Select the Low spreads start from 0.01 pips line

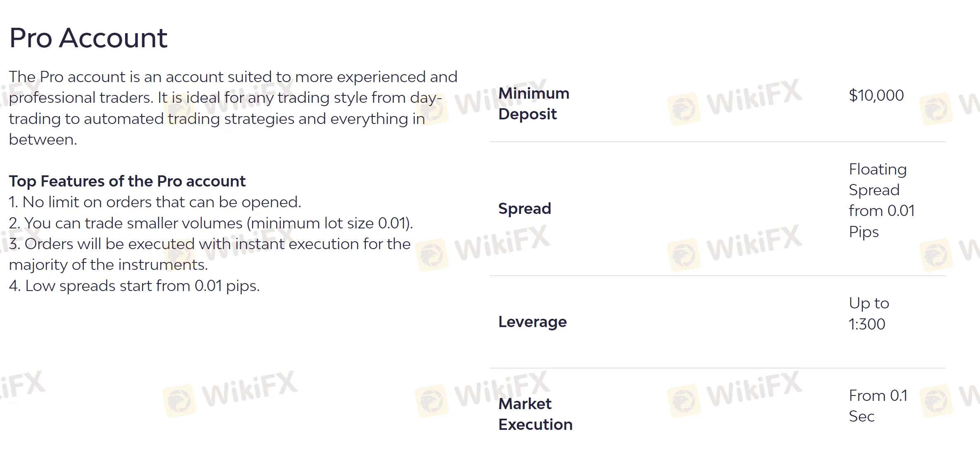click(x=134, y=286)
